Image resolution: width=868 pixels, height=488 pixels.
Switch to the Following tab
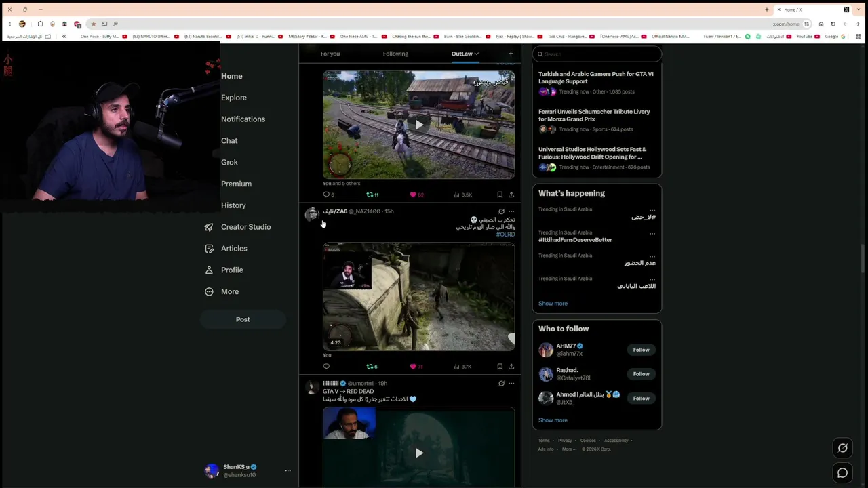coord(395,54)
